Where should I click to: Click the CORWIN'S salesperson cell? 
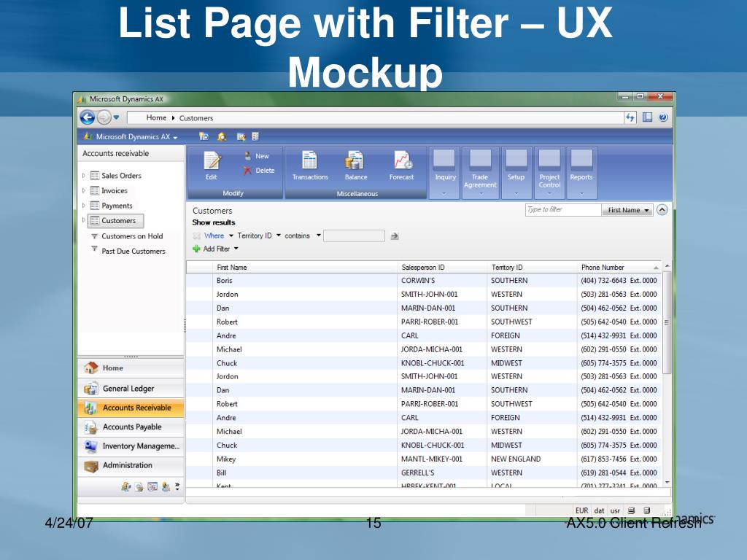[418, 281]
